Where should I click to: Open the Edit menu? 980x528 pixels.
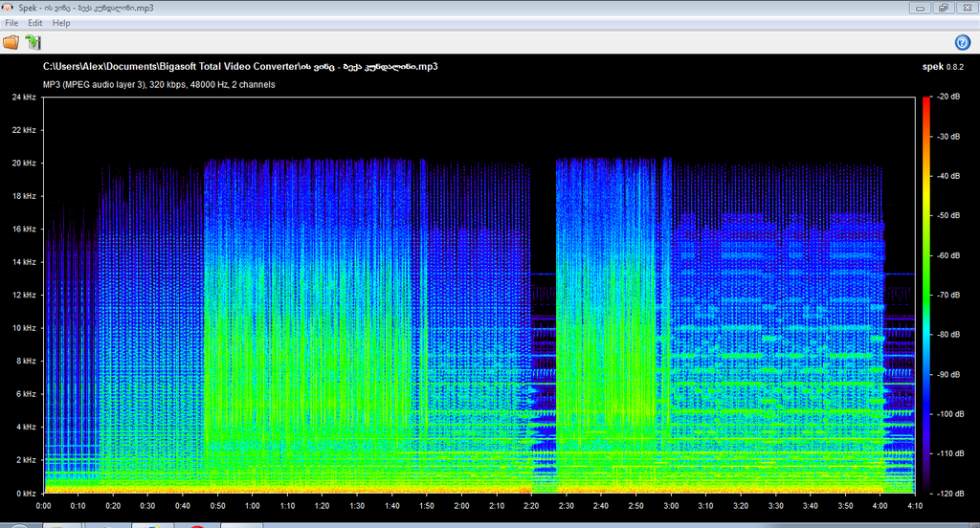tap(35, 23)
